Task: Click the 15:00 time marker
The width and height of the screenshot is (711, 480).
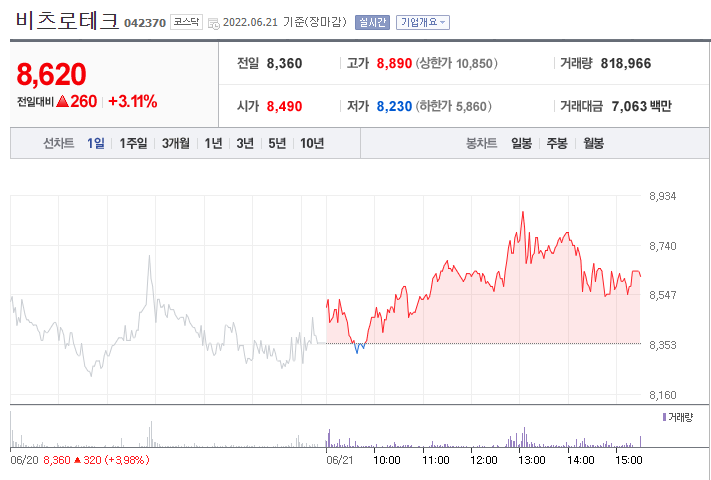Action: 628,460
